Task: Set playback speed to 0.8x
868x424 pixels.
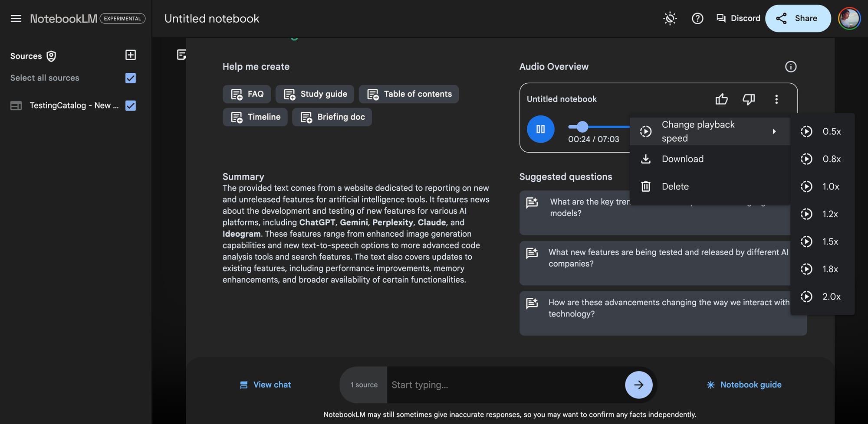Action: coord(822,159)
